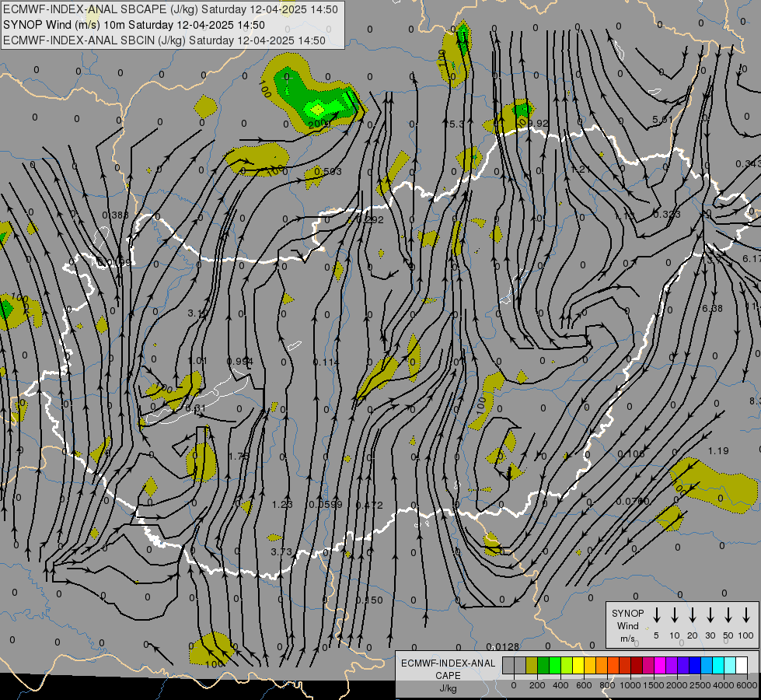The height and width of the screenshot is (700, 761).
Task: Select the pure yellow swatch in CAPE scale
Action: [x=578, y=666]
